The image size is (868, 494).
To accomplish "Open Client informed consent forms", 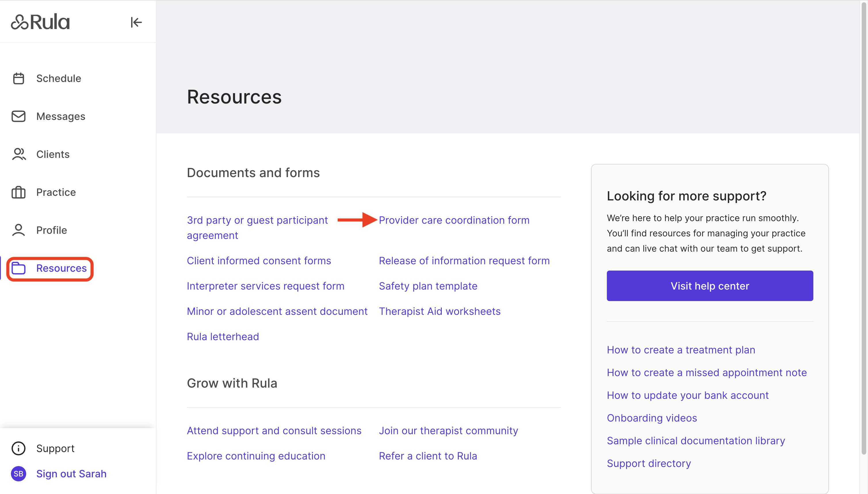I will tap(259, 261).
